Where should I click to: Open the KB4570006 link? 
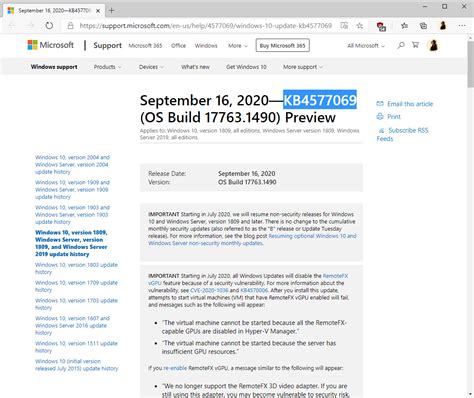point(254,290)
